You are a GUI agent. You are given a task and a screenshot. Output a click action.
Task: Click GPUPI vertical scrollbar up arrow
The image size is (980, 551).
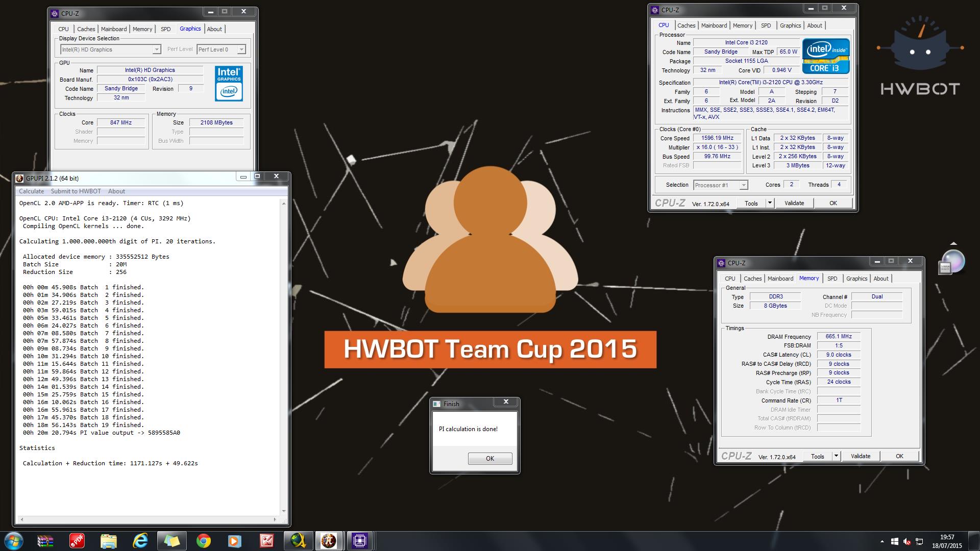pos(284,204)
